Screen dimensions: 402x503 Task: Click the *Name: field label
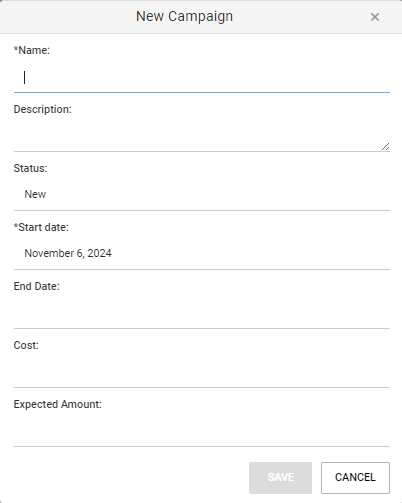(x=32, y=50)
